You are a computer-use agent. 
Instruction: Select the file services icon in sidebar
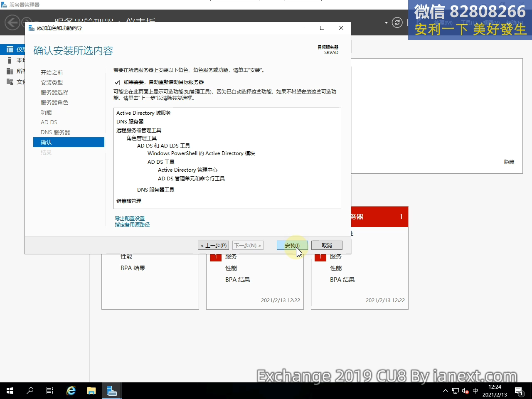coord(10,82)
